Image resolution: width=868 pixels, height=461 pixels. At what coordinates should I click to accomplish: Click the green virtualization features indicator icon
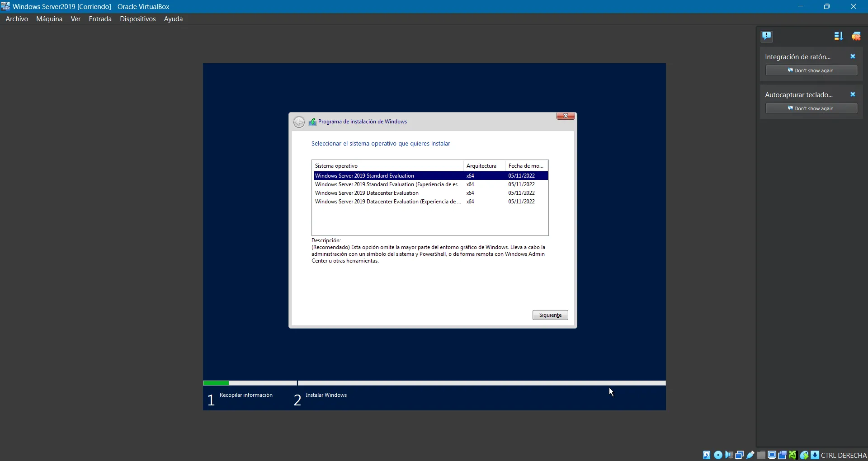[793, 455]
